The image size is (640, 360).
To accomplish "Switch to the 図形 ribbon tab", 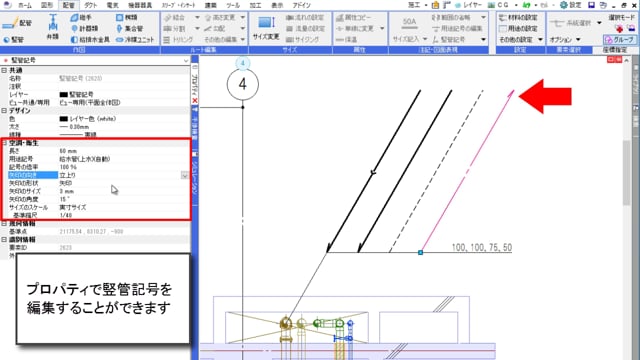I will coord(47,5).
